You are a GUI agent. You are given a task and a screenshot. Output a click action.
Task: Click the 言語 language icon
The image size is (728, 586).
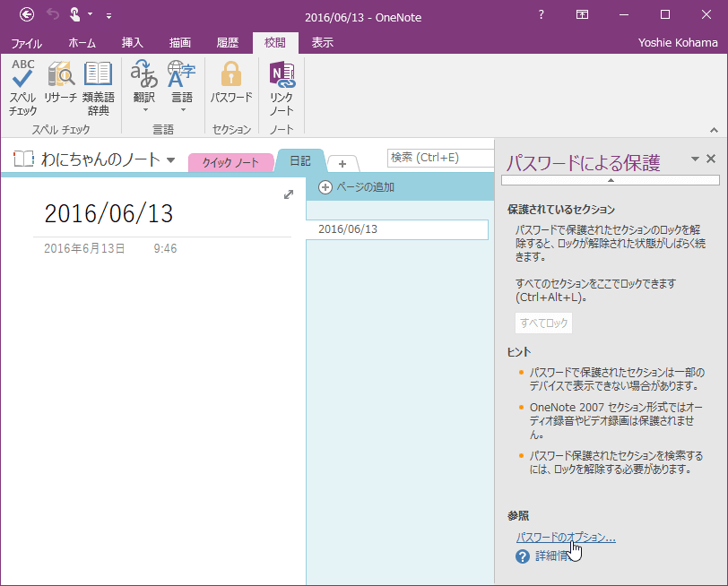[x=181, y=73]
